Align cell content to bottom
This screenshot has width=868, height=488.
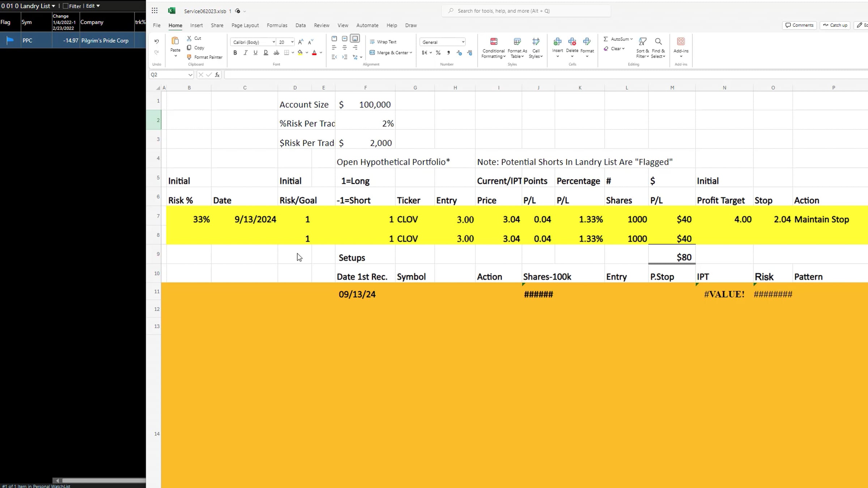click(355, 39)
